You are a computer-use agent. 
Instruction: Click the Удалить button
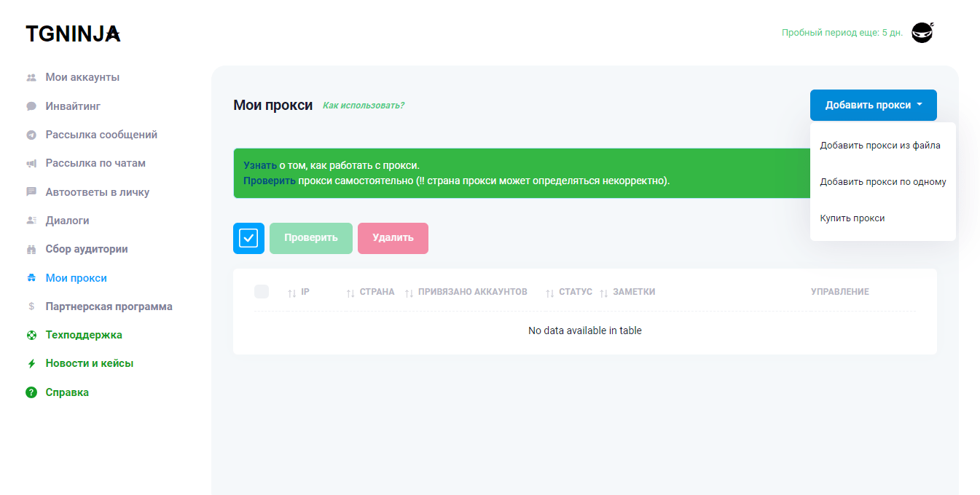(393, 238)
